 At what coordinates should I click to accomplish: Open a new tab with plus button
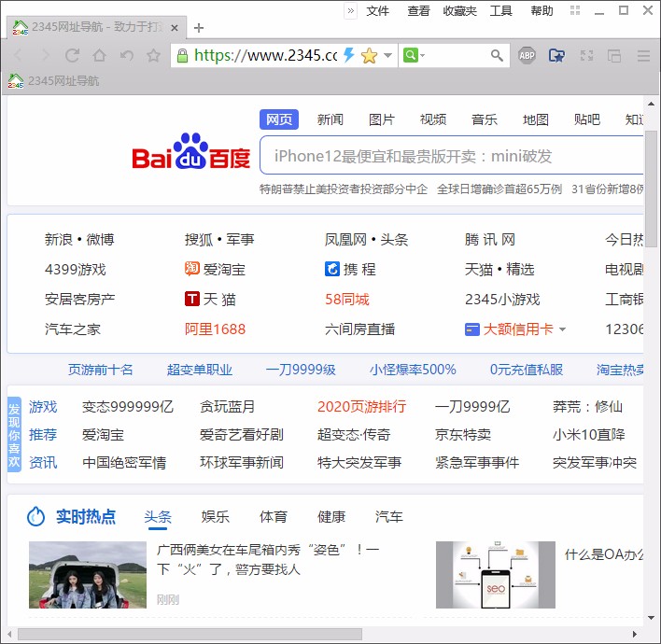tap(199, 28)
